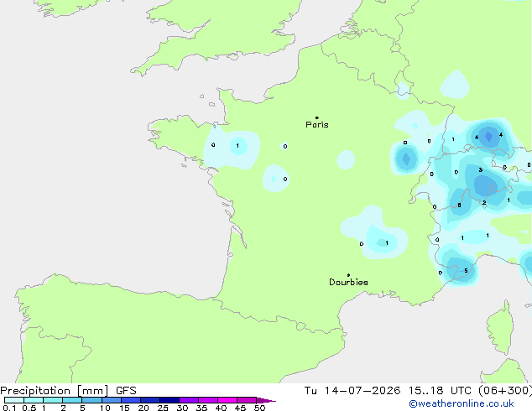
Task: Pick the 10–15 mm legend color swatch
Action: pyautogui.click(x=112, y=400)
